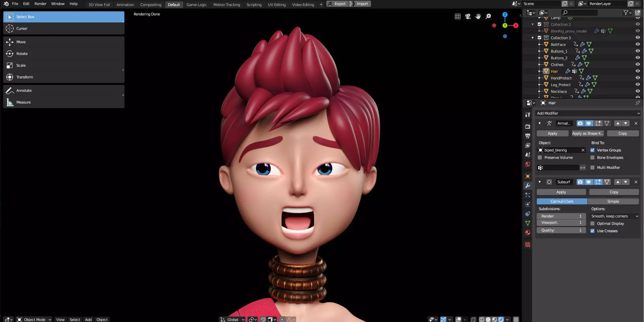This screenshot has height=322, width=644.
Task: Open the File menu
Action: tap(15, 4)
